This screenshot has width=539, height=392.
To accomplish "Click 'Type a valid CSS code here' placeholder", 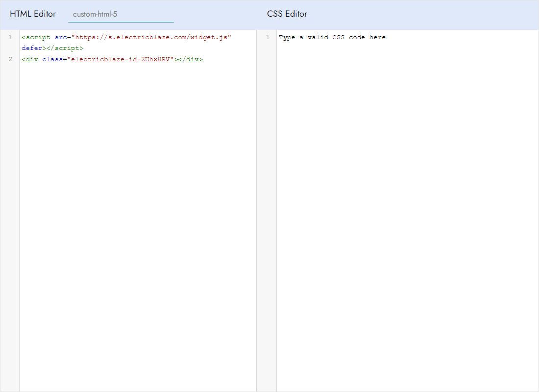I will 332,37.
